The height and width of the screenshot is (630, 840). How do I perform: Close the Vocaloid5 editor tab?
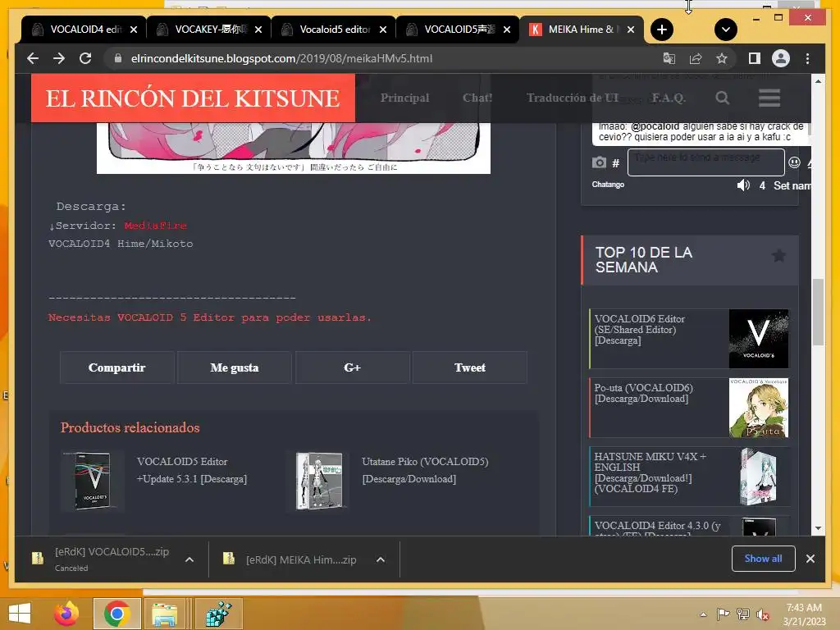tap(383, 30)
